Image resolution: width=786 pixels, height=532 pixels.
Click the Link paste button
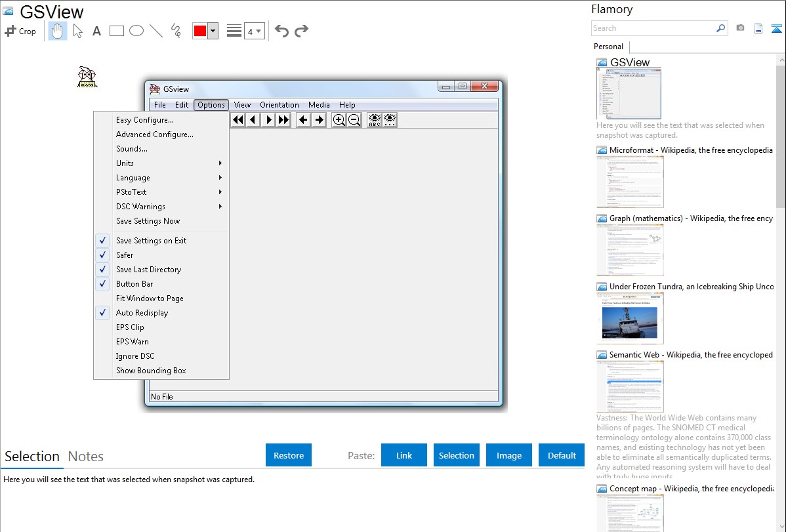point(404,455)
